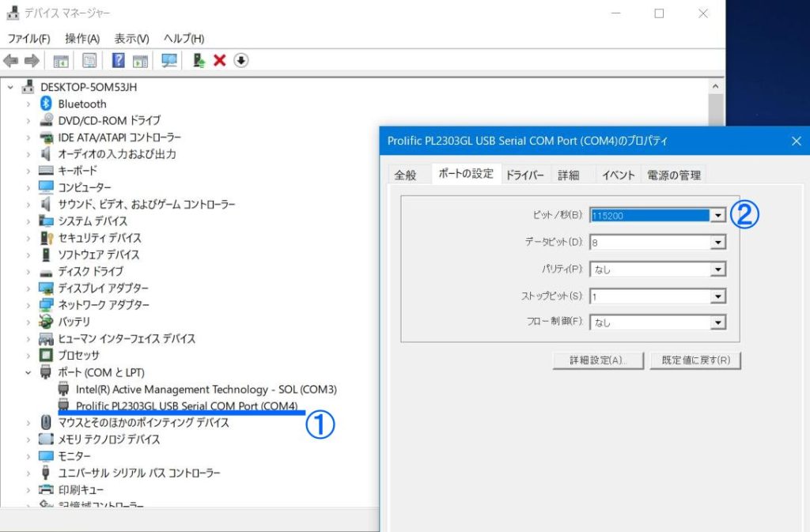Click the Back arrow toolbar icon
This screenshot has height=532, width=810.
10,61
